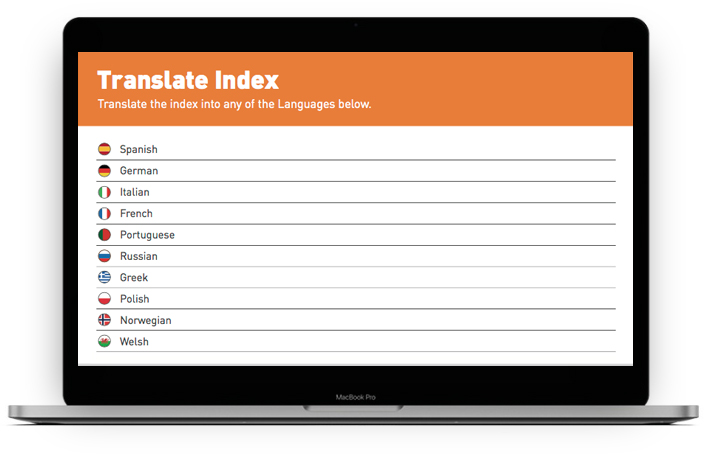713x460 pixels.
Task: Click the Polish flag icon
Action: [x=104, y=299]
